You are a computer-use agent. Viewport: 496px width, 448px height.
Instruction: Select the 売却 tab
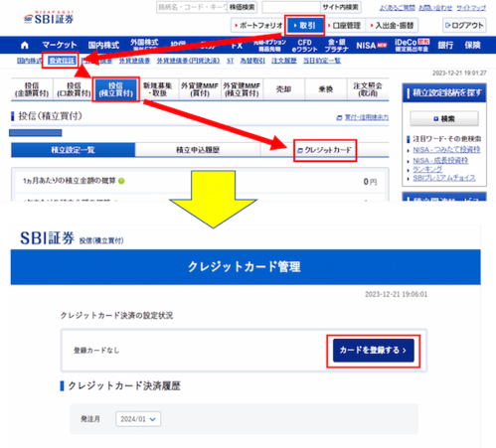283,89
